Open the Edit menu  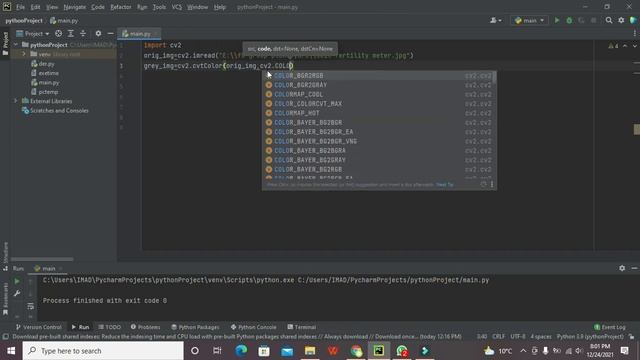pyautogui.click(x=36, y=7)
